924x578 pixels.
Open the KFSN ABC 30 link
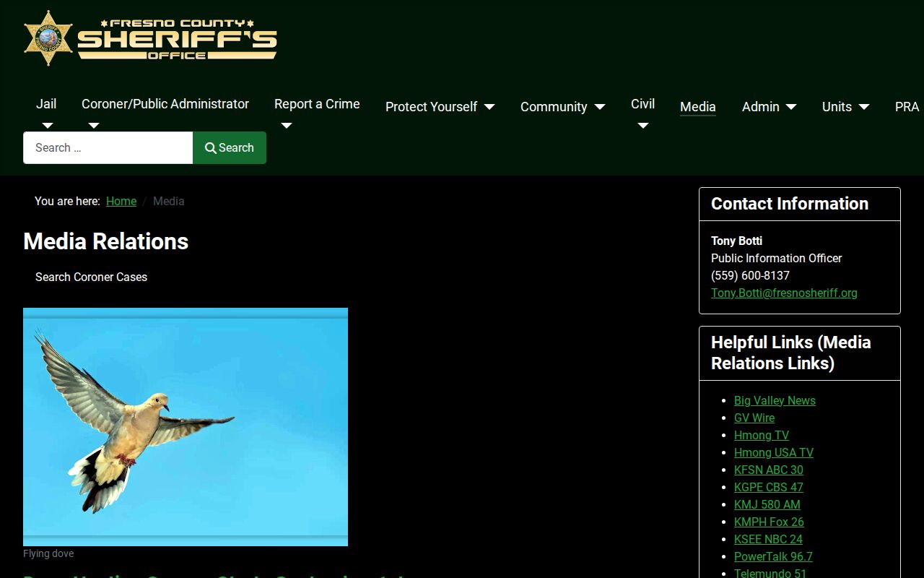pyautogui.click(x=769, y=470)
